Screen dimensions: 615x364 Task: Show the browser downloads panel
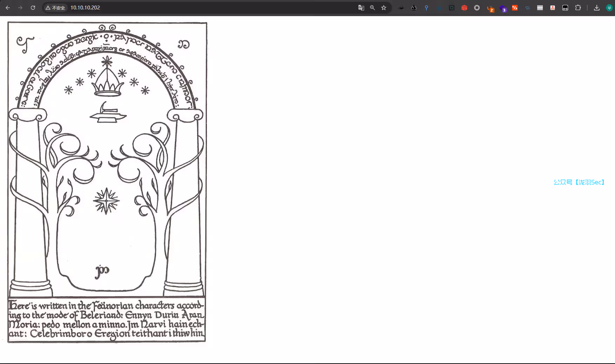597,8
